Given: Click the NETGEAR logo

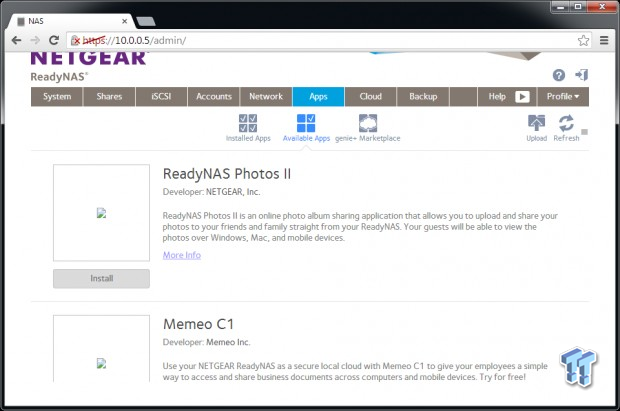Looking at the screenshot, I should coord(89,58).
